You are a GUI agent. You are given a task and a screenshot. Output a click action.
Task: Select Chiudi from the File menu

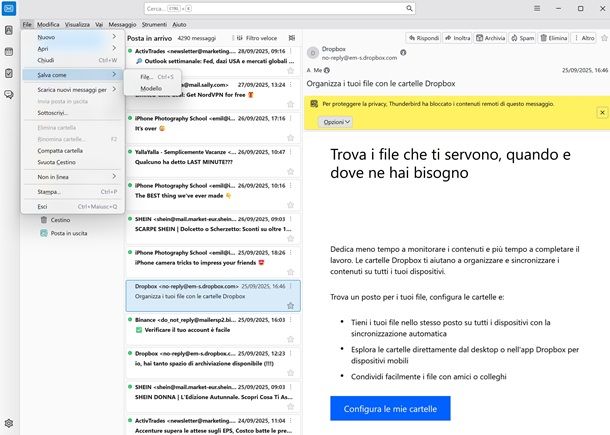tap(72, 60)
